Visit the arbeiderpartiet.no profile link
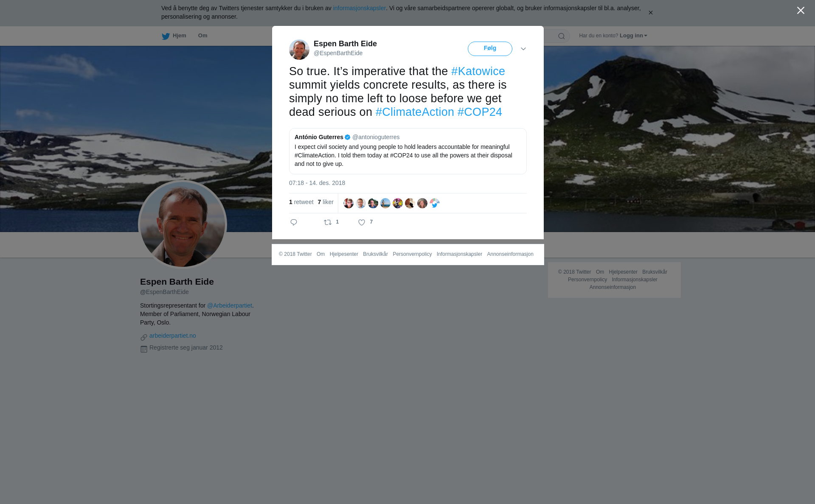This screenshot has width=815, height=504. click(172, 336)
